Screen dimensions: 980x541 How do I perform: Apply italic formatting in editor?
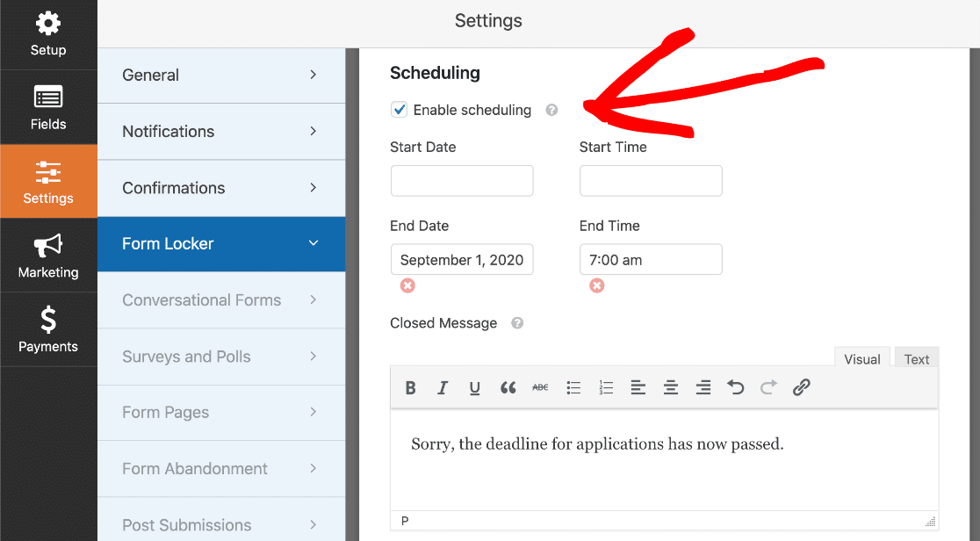pos(443,387)
